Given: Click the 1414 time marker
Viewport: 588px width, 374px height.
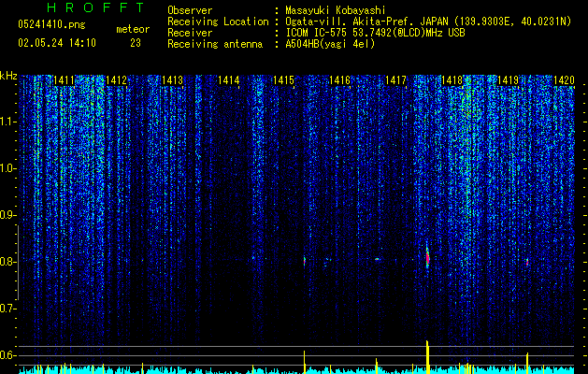Looking at the screenshot, I should (228, 80).
